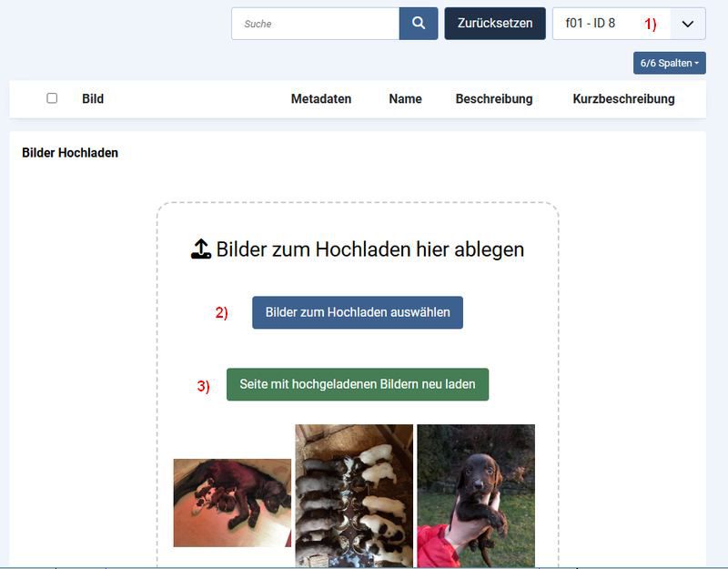Image resolution: width=728 pixels, height=569 pixels.
Task: Open thumbnail of puppy litter from above
Action: click(x=354, y=496)
